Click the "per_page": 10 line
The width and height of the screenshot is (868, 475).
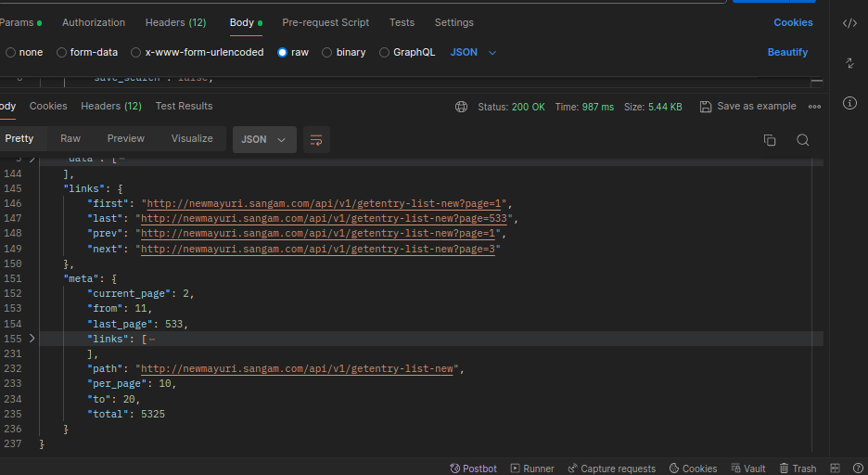[x=132, y=384]
